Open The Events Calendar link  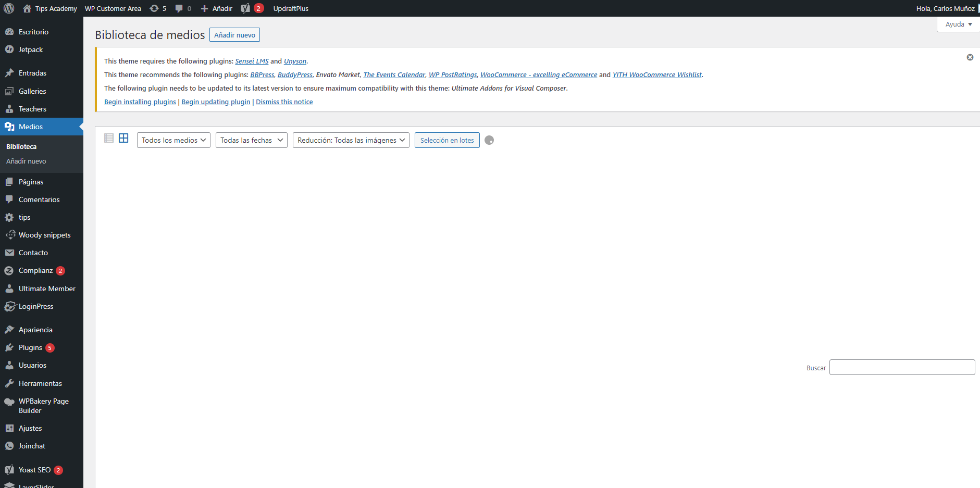click(394, 74)
